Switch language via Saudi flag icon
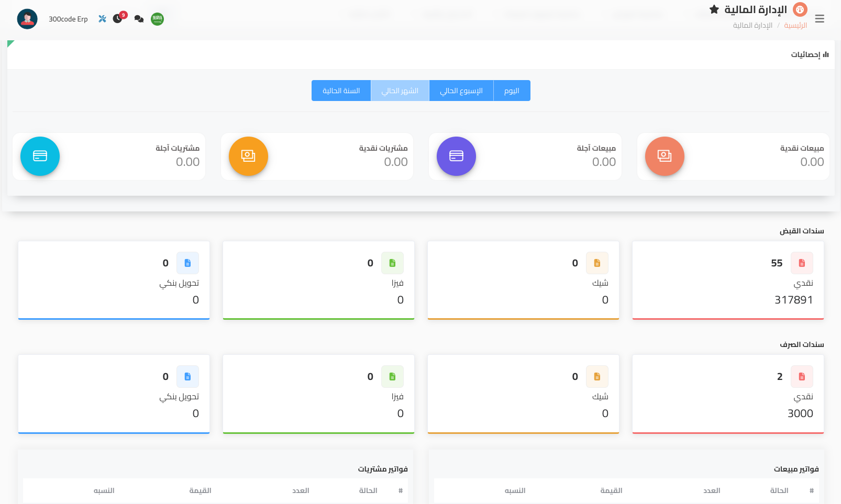The width and height of the screenshot is (841, 504). tap(157, 19)
